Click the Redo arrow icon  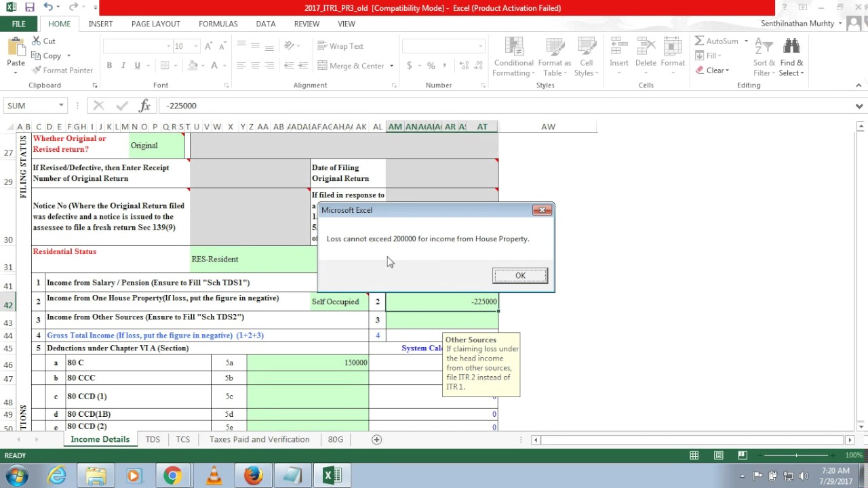pyautogui.click(x=73, y=7)
